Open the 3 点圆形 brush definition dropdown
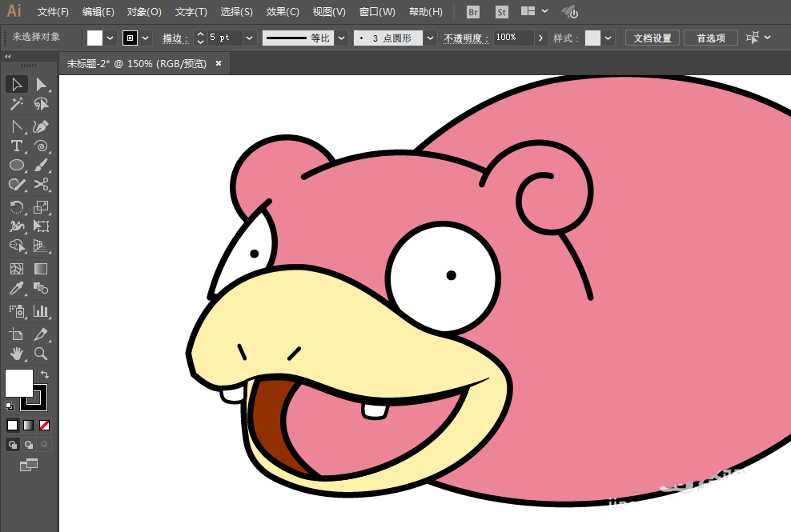This screenshot has width=791, height=532. (430, 38)
